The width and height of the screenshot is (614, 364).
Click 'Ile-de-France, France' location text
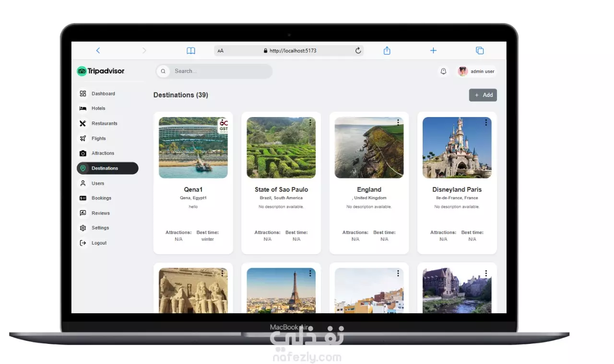click(x=457, y=198)
